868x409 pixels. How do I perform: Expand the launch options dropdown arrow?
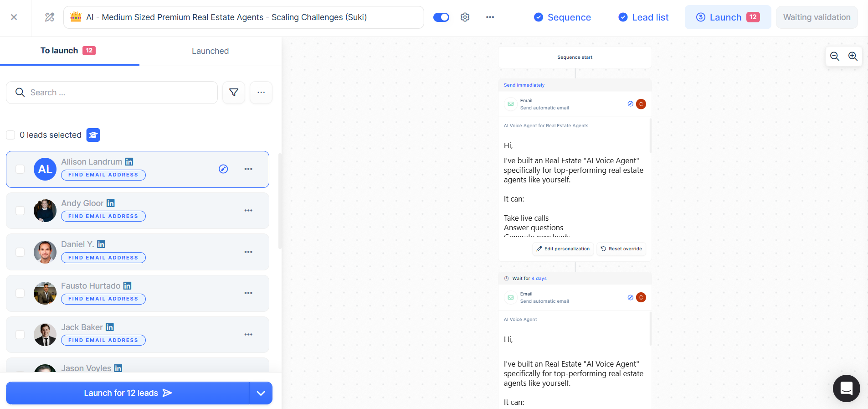(x=261, y=393)
